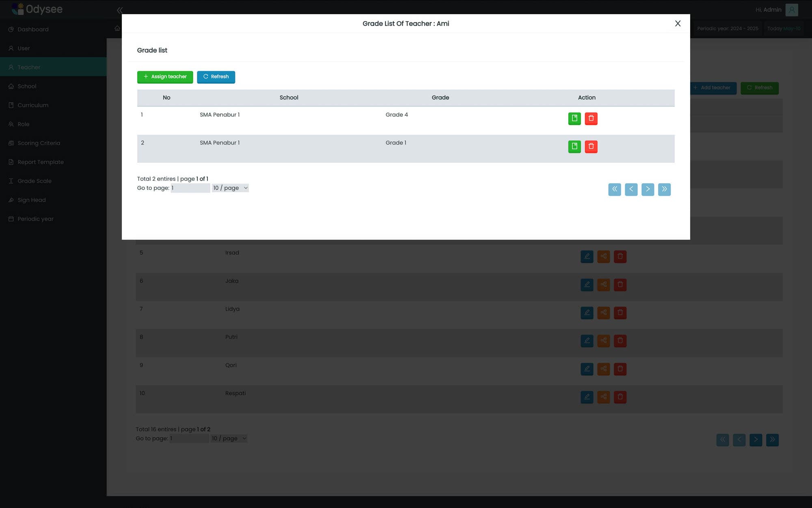This screenshot has width=812, height=508.
Task: Click the red trash icon on Grade 4 row
Action: (591, 119)
